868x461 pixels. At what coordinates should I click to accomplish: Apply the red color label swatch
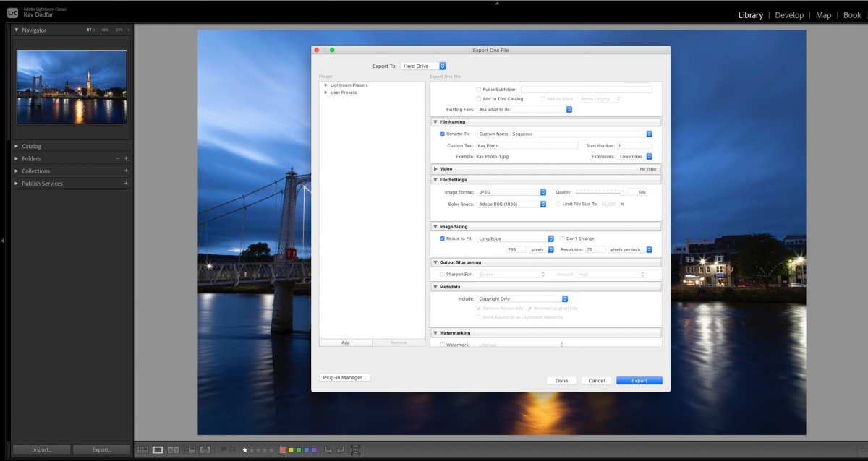click(284, 450)
